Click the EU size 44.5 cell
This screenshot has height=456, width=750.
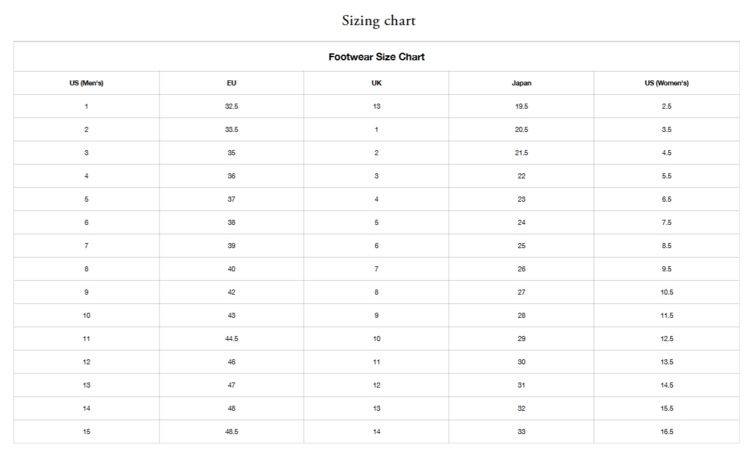231,339
